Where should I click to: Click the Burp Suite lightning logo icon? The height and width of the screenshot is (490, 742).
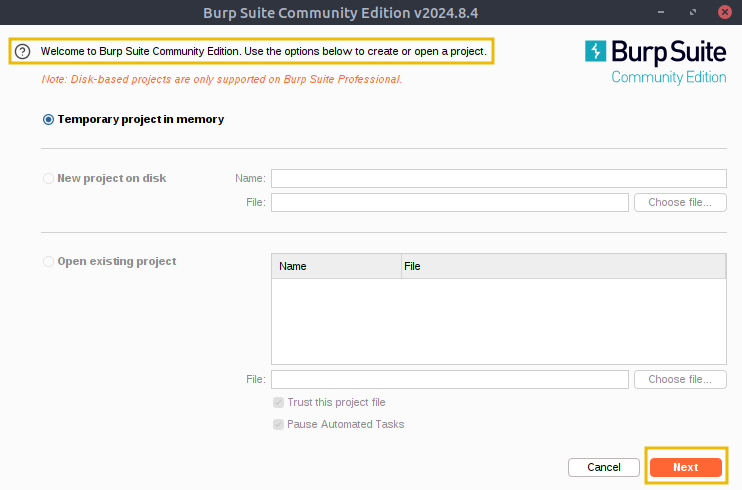coord(595,51)
